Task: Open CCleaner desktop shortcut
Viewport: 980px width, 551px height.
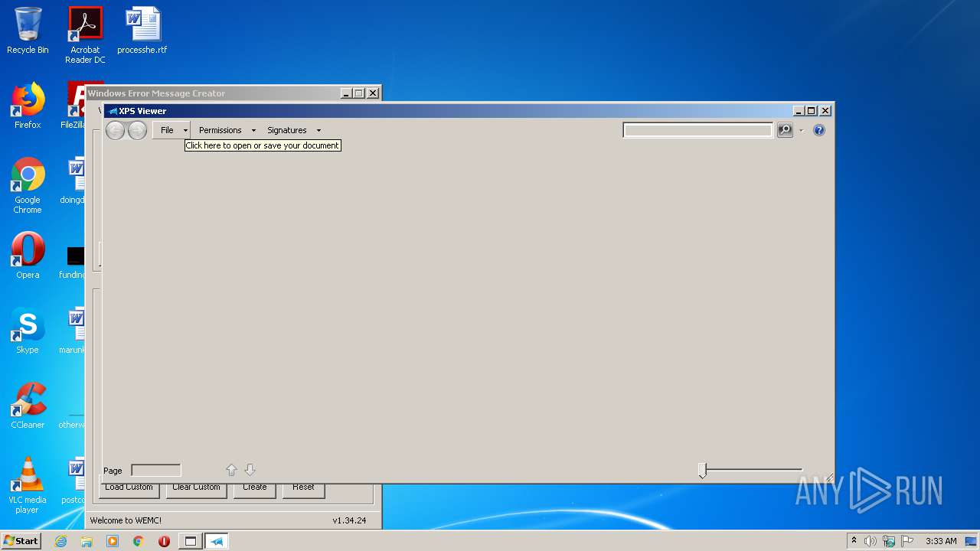Action: click(28, 406)
